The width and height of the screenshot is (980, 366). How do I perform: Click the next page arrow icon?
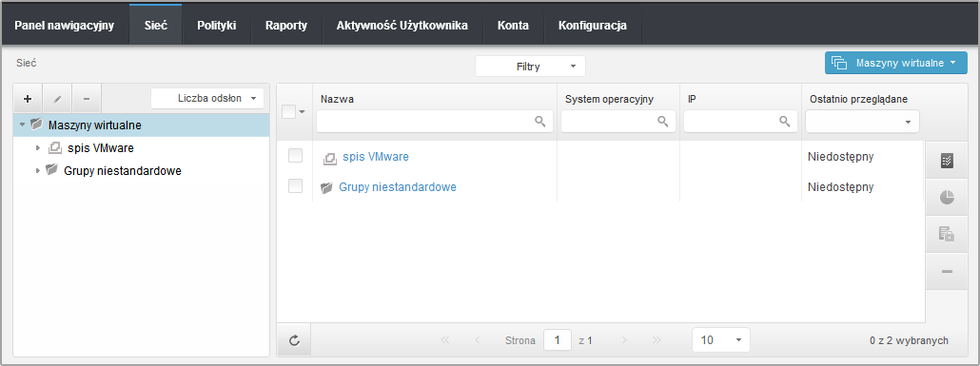click(x=624, y=340)
